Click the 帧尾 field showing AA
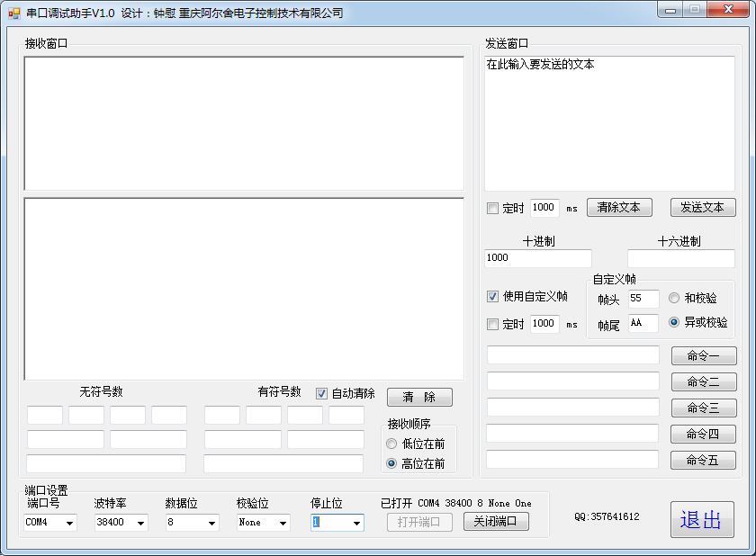Image resolution: width=756 pixels, height=556 pixels. click(x=643, y=323)
